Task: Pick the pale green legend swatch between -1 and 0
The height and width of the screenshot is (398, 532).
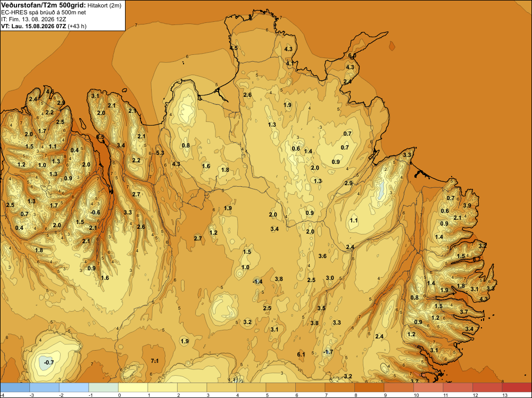Action: click(x=104, y=387)
